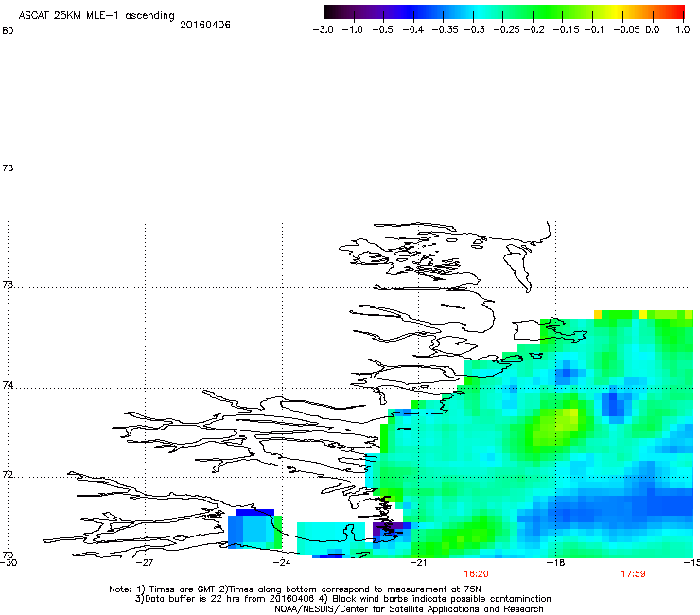Image resolution: width=700 pixels, height=615 pixels.
Task: Click the latitude label 76
Action: (x=8, y=285)
